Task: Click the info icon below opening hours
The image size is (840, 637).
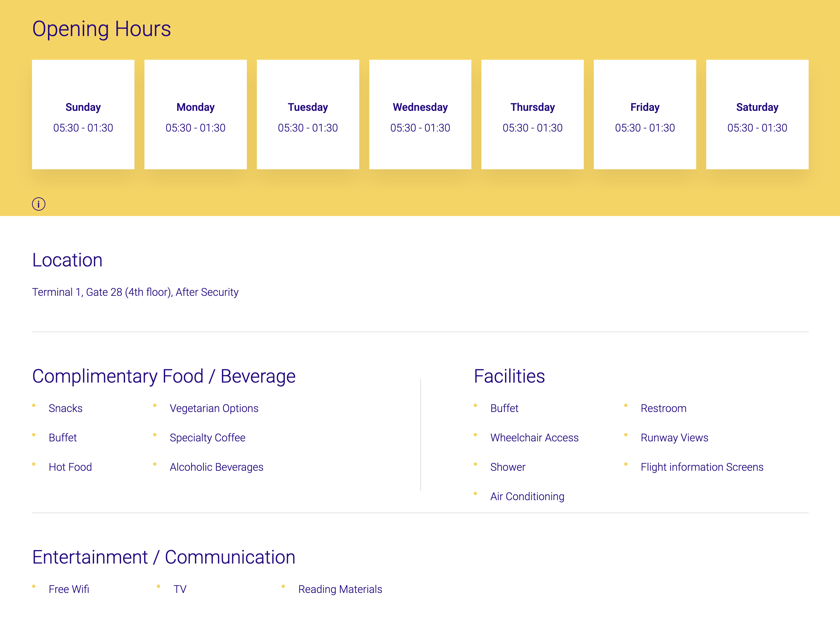Action: click(x=38, y=204)
